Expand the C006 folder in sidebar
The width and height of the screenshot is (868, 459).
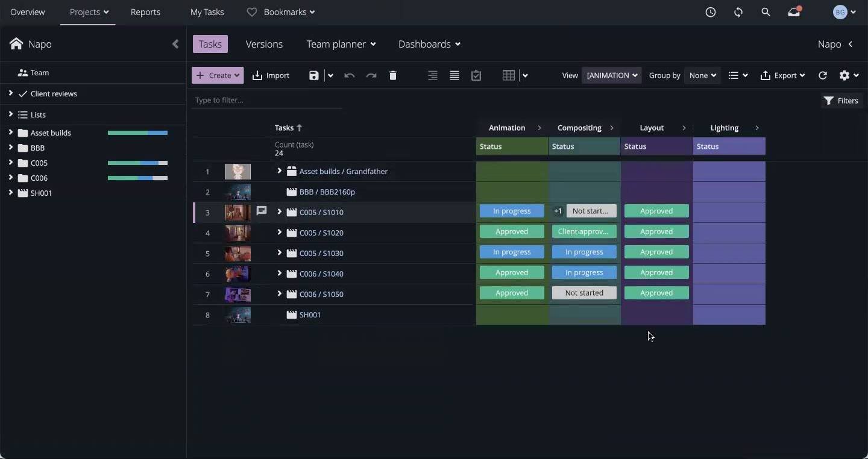(x=10, y=178)
